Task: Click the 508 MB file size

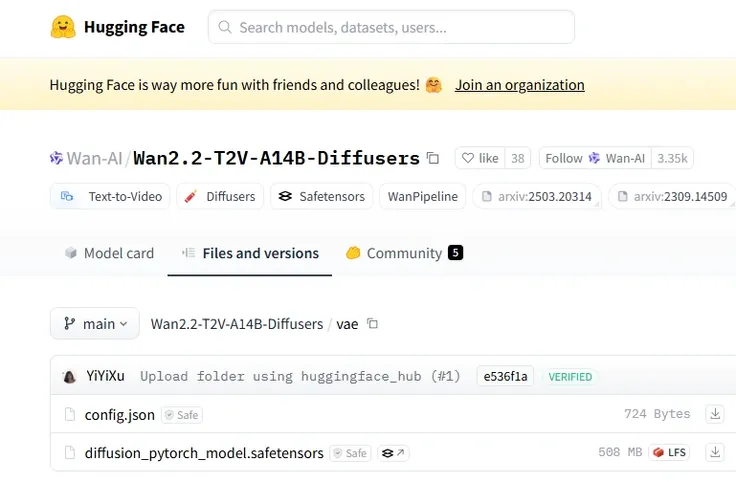Action: (x=620, y=452)
